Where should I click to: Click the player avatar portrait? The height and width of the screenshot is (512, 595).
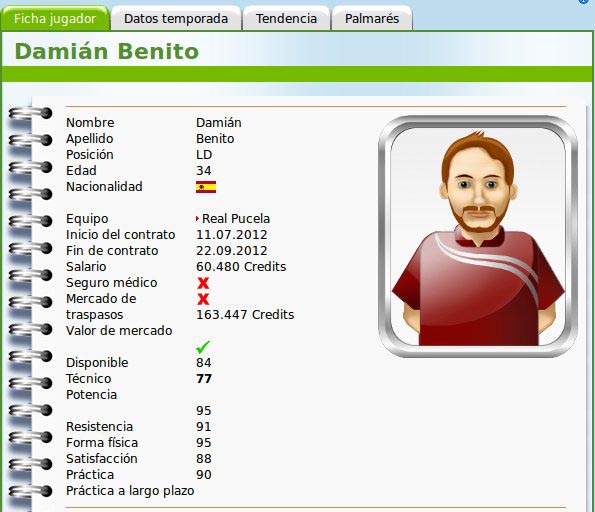[x=478, y=236]
